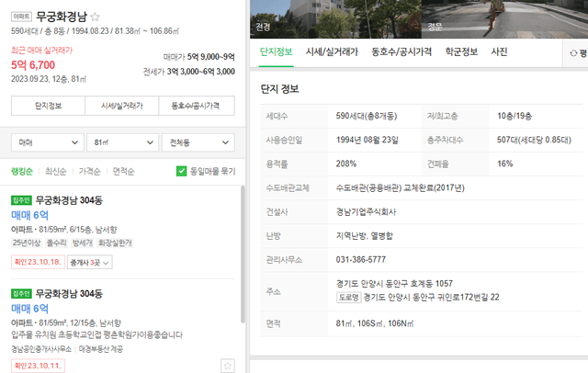
Task: Click the 확인23.10.18. badge
Action: pyautogui.click(x=38, y=262)
